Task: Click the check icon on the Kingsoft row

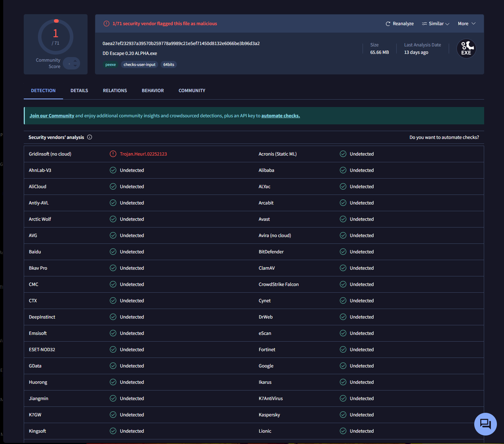Action: coord(113,431)
